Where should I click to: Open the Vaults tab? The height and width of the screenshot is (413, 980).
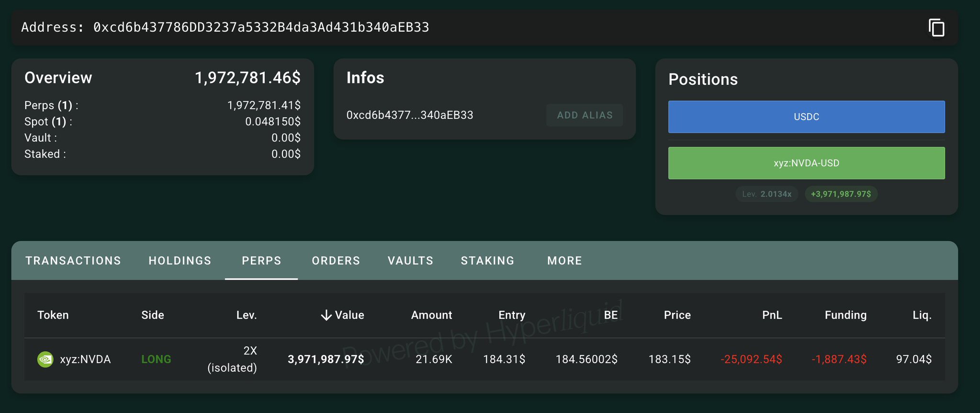click(x=410, y=261)
